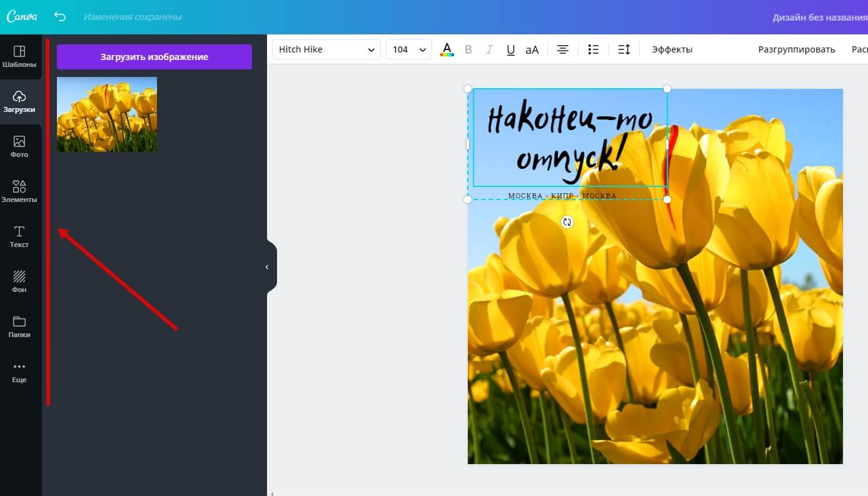868x496 pixels.
Task: Open the Элементы sidebar section
Action: [19, 192]
